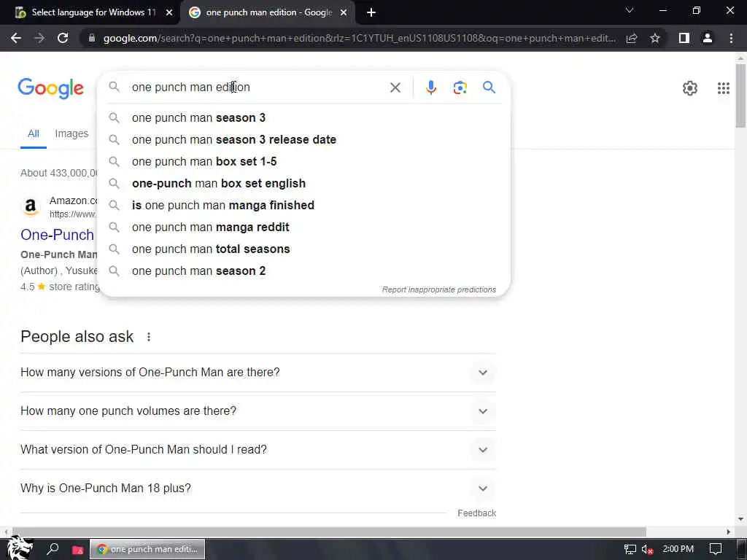Choose suggestion one punch man box set 1-5
This screenshot has height=560, width=747.
[303, 161]
